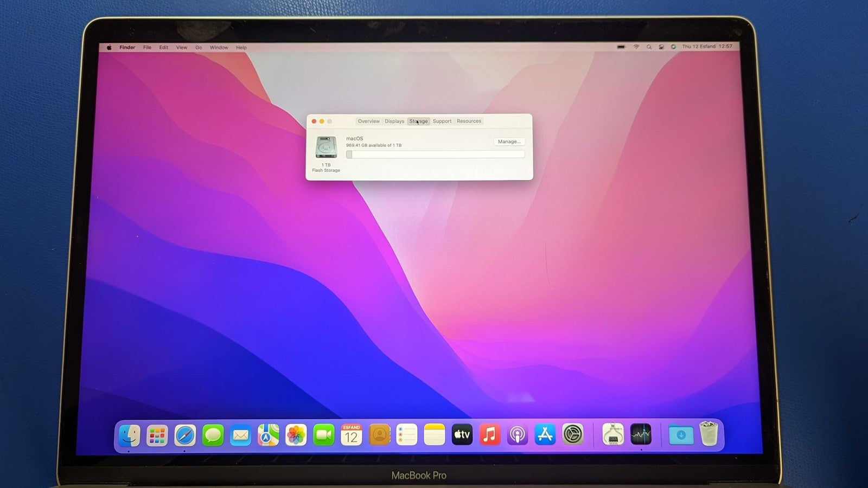Minimize the About This Mac window
868x488 pixels.
pos(322,121)
